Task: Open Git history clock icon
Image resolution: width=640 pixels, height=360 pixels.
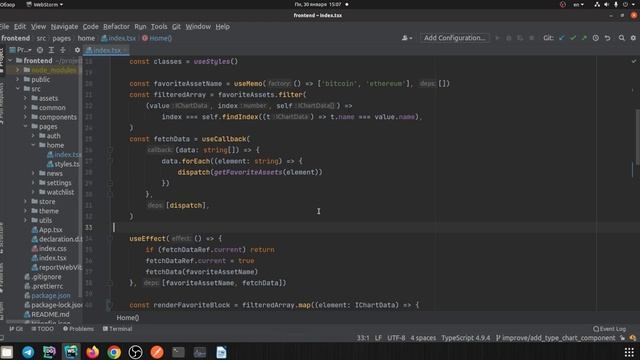Action: pos(596,38)
